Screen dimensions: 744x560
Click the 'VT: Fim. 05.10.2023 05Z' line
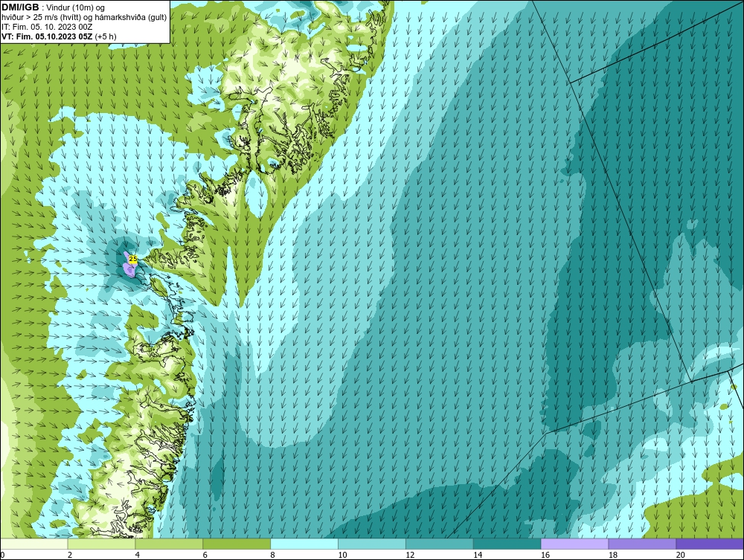point(59,36)
